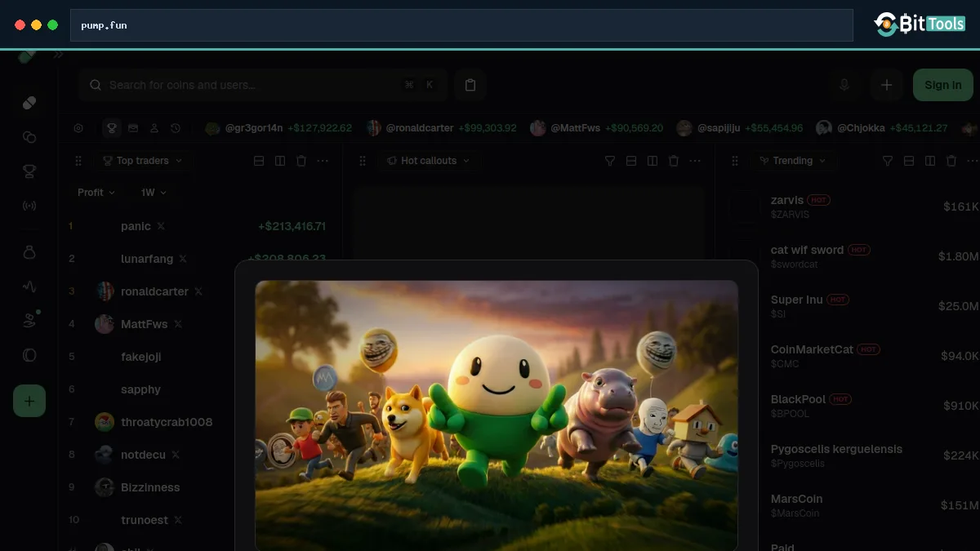Viewport: 980px width, 551px height.
Task: Open the pill icon in left sidebar
Action: pyautogui.click(x=29, y=103)
